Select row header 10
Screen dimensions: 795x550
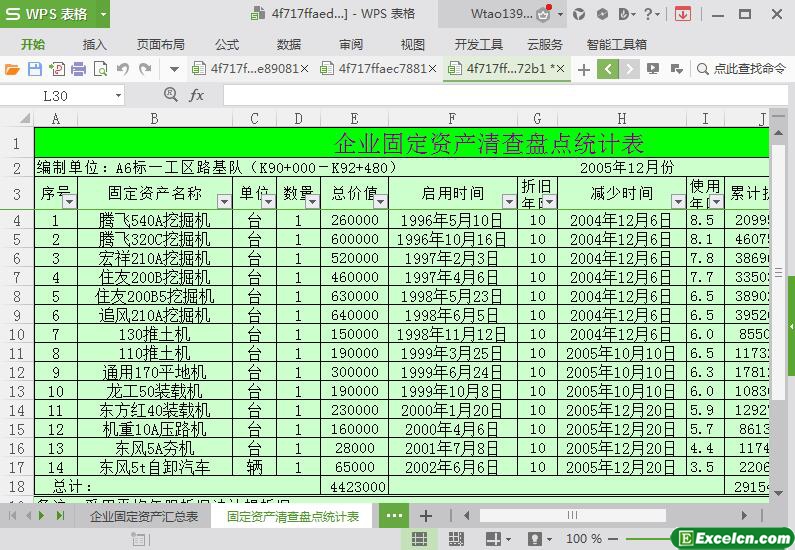pos(17,335)
